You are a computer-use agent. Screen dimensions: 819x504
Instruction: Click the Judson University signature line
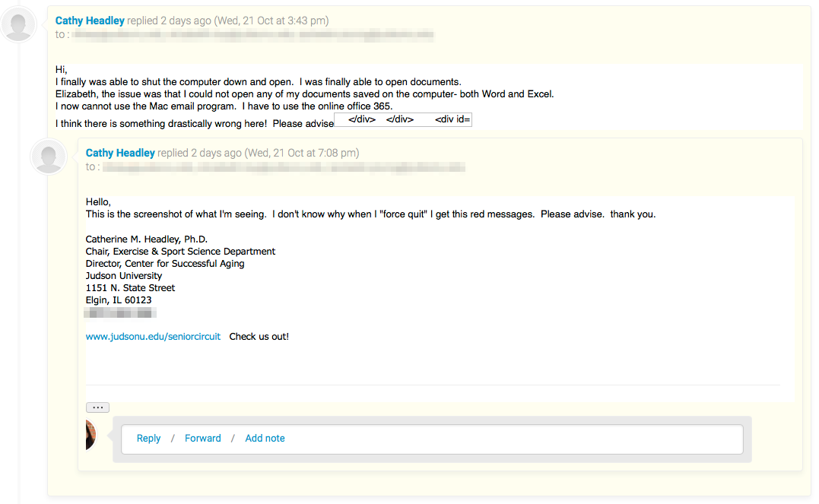click(124, 276)
